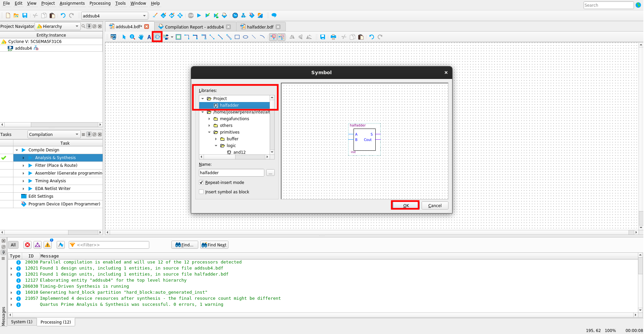Click the Stop Processing icon
Screen dimensions: 644x334
191,15
